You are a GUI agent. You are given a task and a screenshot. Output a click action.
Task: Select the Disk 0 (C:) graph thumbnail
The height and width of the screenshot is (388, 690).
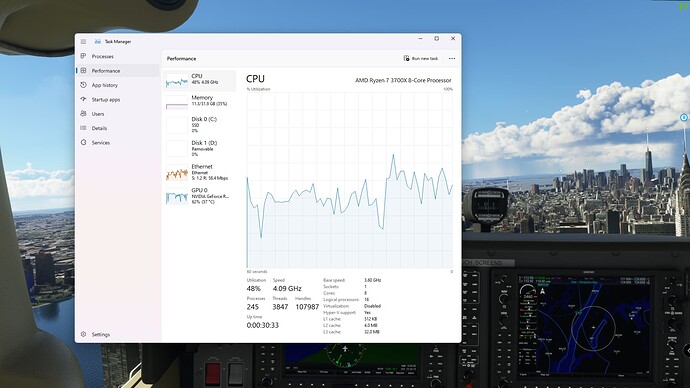[x=177, y=125]
